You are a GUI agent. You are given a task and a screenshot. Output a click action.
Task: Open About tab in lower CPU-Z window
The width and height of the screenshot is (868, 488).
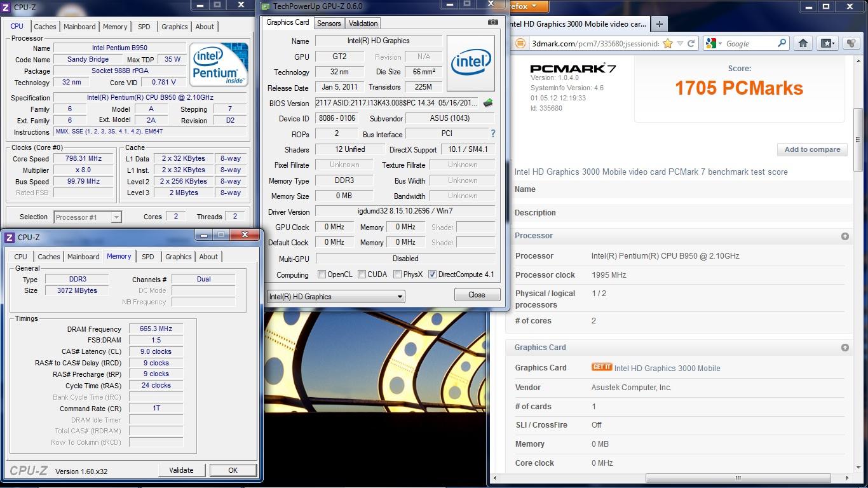pos(208,257)
